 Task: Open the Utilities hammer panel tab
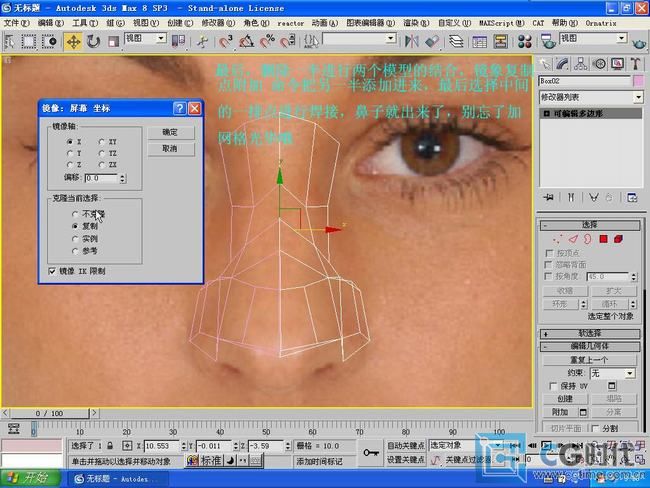(635, 64)
